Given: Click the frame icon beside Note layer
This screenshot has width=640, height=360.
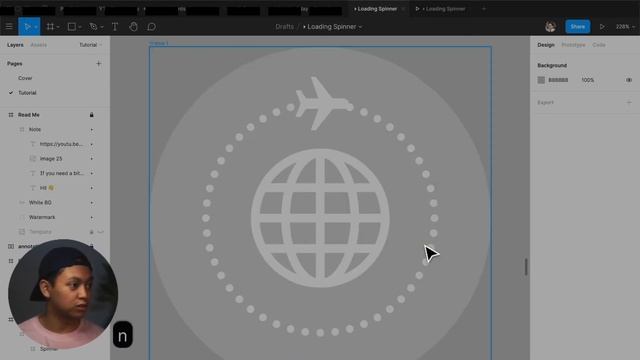Looking at the screenshot, I should (22, 129).
